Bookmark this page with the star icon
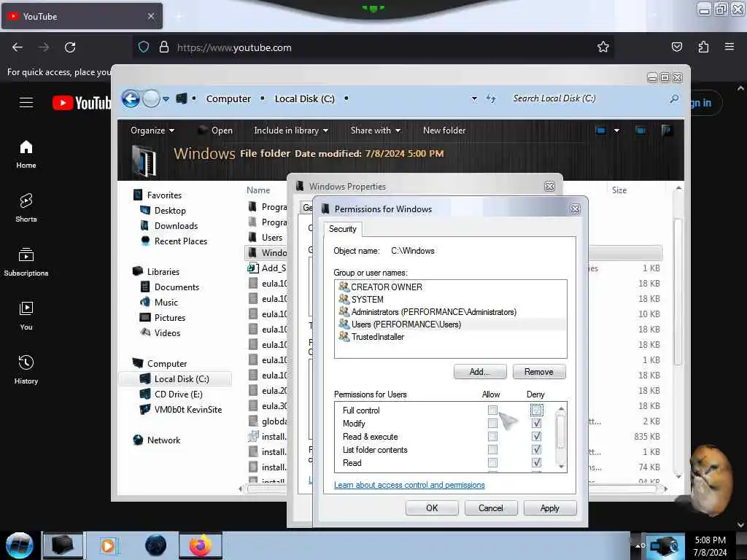Image resolution: width=747 pixels, height=560 pixels. 603,47
